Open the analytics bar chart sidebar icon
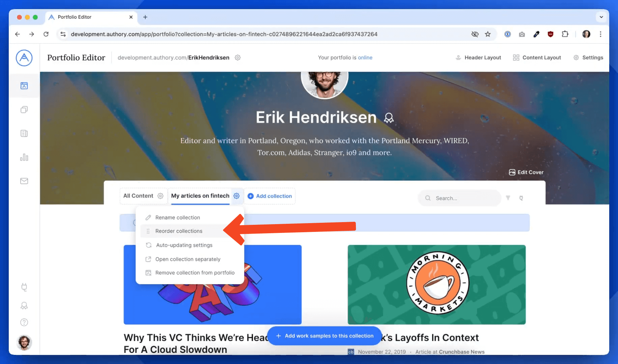Viewport: 618px width, 364px height. pos(24,157)
